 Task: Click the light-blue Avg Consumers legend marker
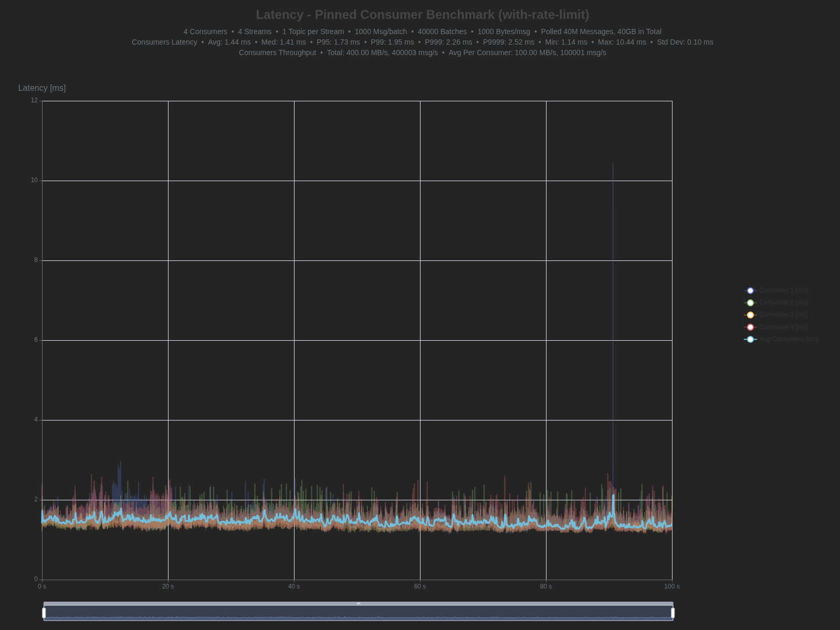point(750,339)
